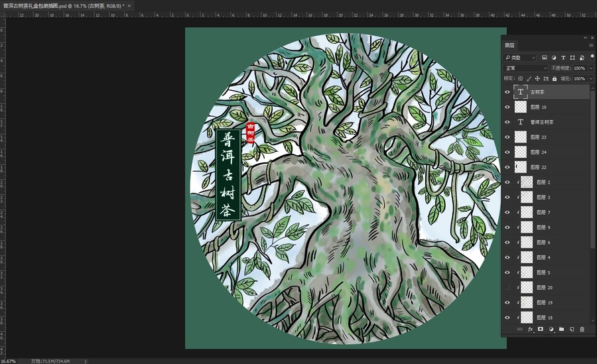
Task: Hide layer 图层 7
Action: pyautogui.click(x=507, y=212)
